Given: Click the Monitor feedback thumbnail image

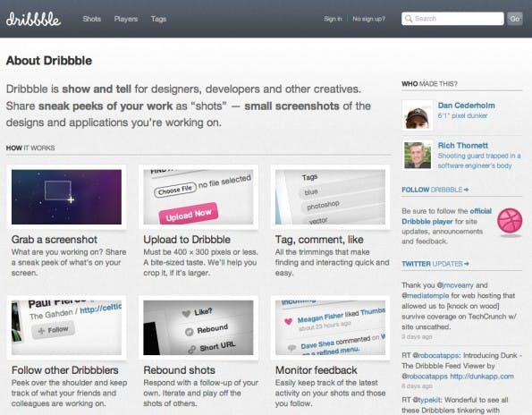Looking at the screenshot, I should (330, 327).
